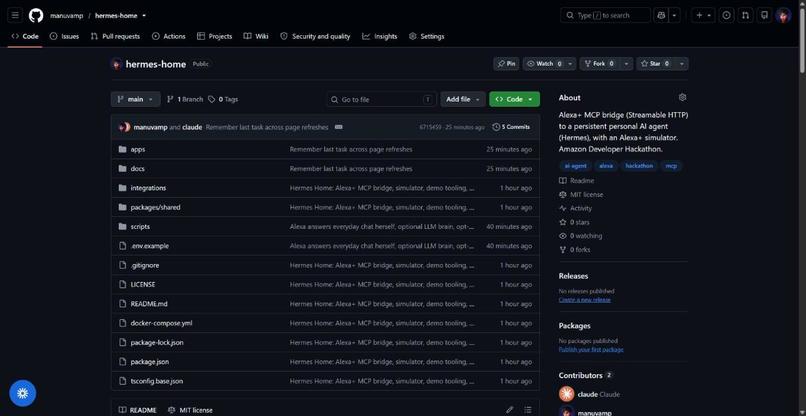
Task: Open pull requests icon in header
Action: pos(745,15)
